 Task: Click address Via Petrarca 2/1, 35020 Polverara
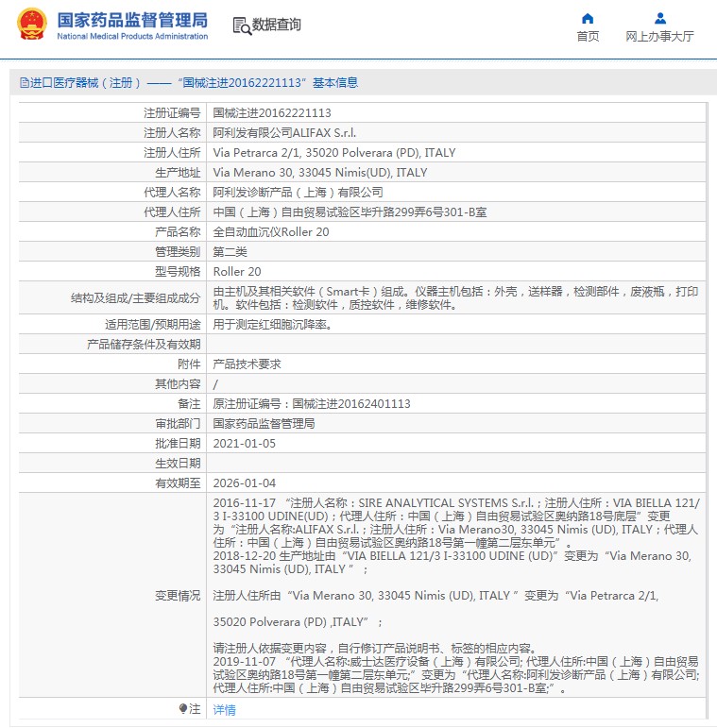(x=334, y=153)
